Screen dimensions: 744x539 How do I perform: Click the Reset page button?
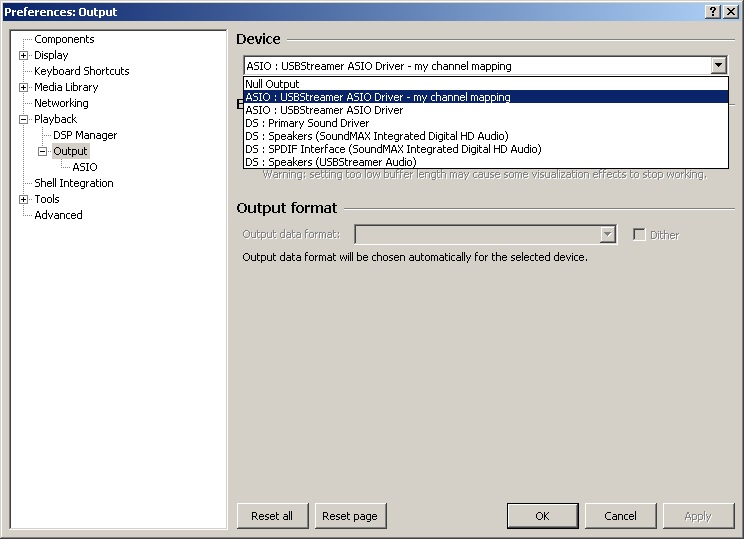click(x=350, y=516)
